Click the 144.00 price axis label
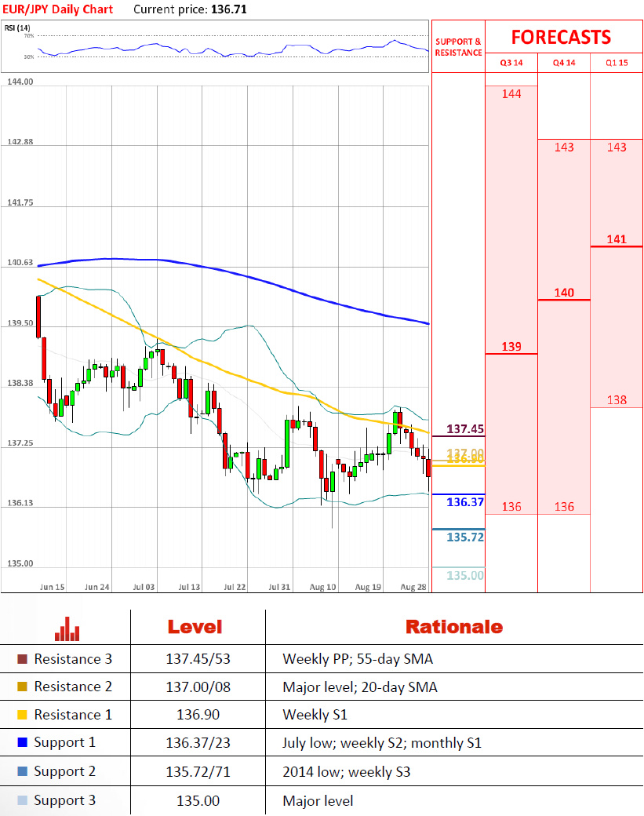This screenshot has width=644, height=816. tap(20, 82)
